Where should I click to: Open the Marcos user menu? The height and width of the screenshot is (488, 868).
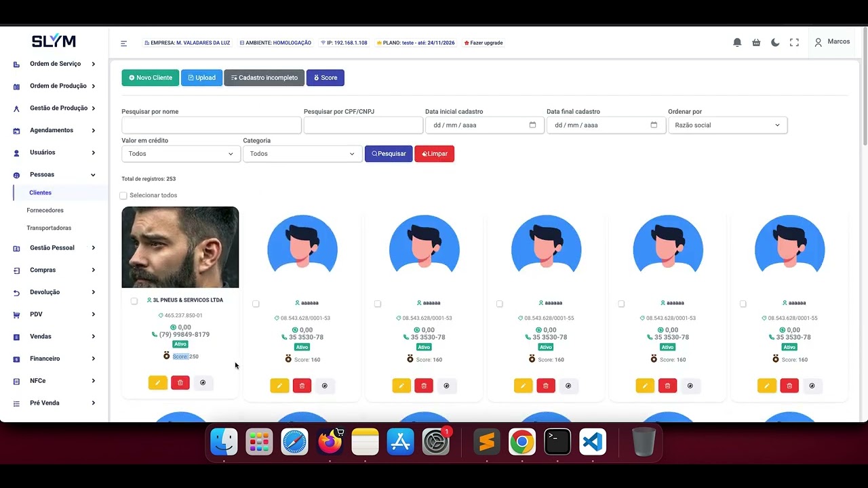click(x=832, y=42)
